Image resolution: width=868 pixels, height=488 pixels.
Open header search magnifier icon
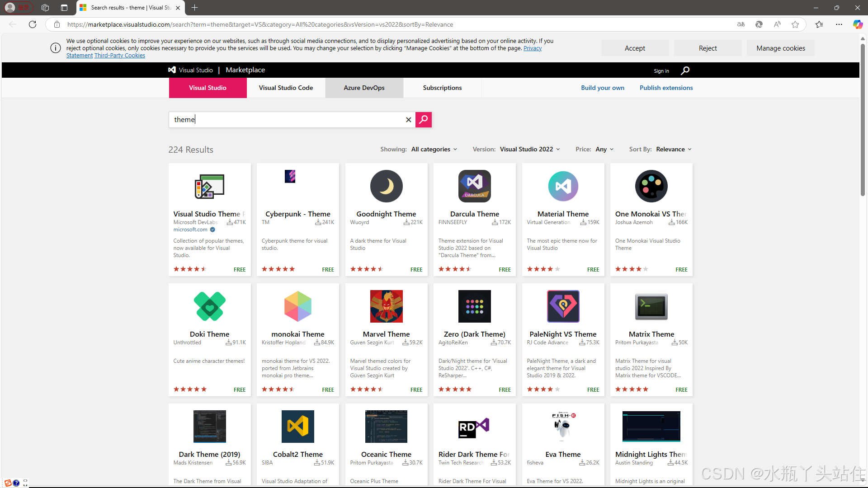pos(685,70)
